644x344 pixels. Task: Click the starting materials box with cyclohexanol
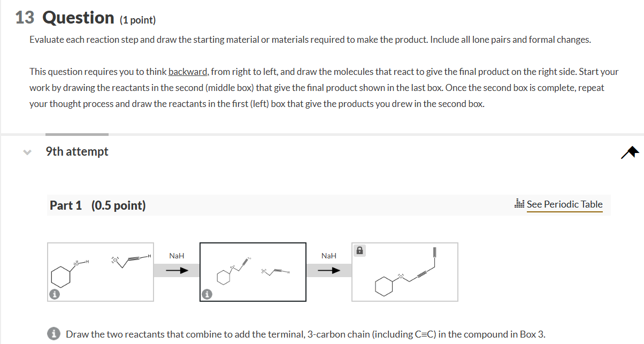(100, 272)
